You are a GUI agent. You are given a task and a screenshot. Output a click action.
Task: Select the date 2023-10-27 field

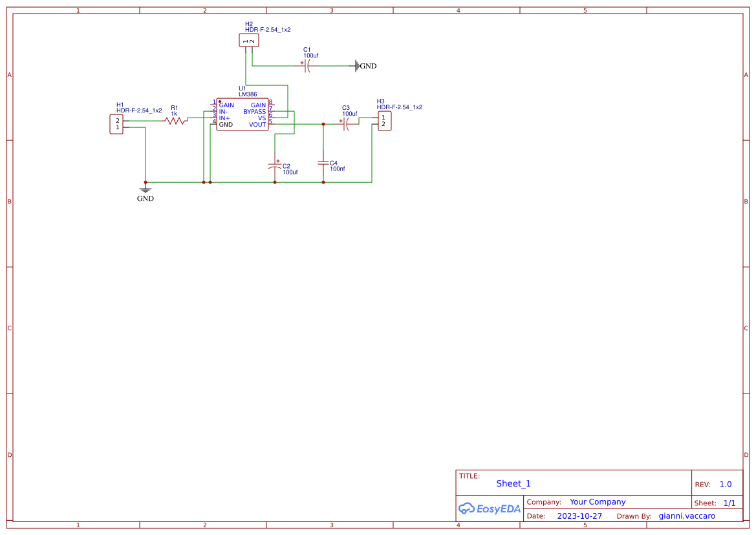tap(579, 516)
